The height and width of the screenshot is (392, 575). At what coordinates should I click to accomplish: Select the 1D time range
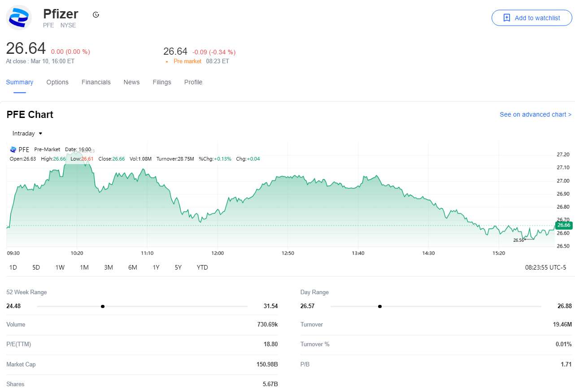pyautogui.click(x=13, y=267)
